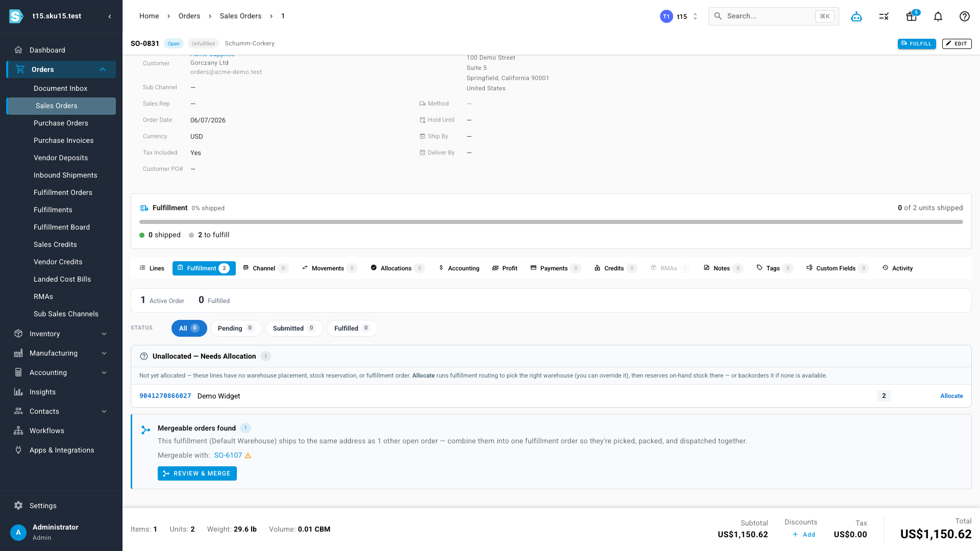Click the Workflows diagram icon
This screenshot has width=980, height=551.
tap(18, 431)
